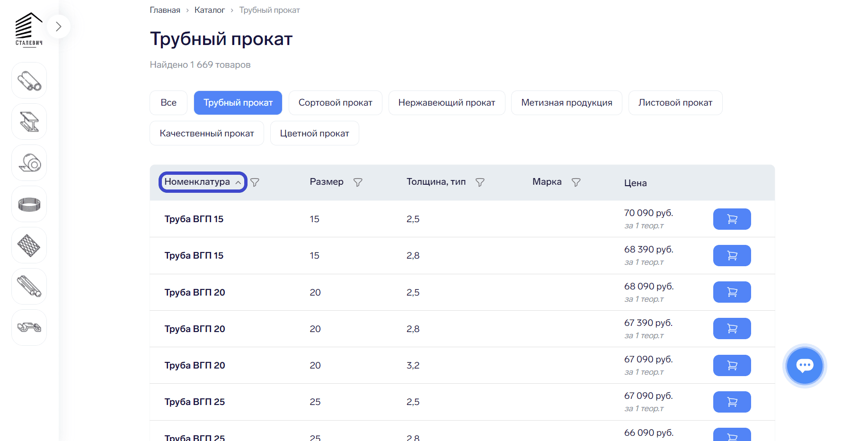Open the Сталевич logo home link

(x=29, y=30)
